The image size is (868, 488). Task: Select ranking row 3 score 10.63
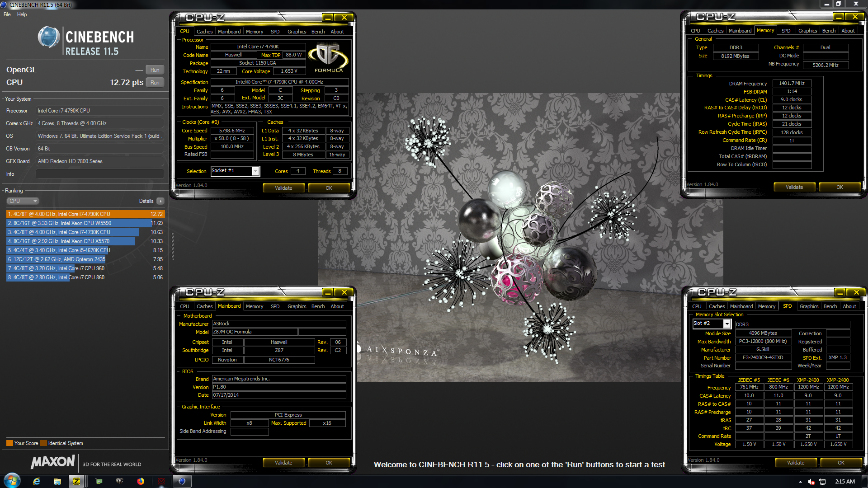pyautogui.click(x=85, y=232)
